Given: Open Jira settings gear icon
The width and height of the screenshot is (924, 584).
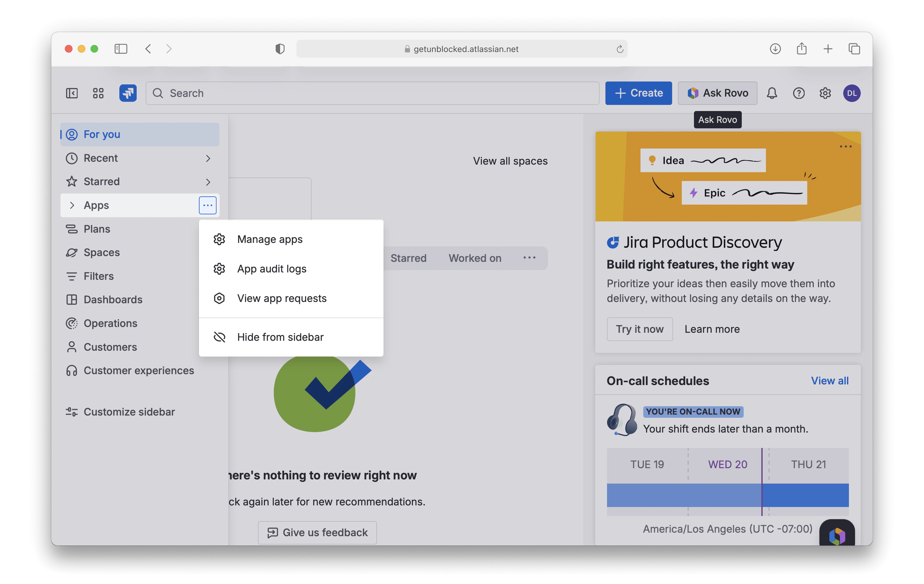Looking at the screenshot, I should [825, 93].
